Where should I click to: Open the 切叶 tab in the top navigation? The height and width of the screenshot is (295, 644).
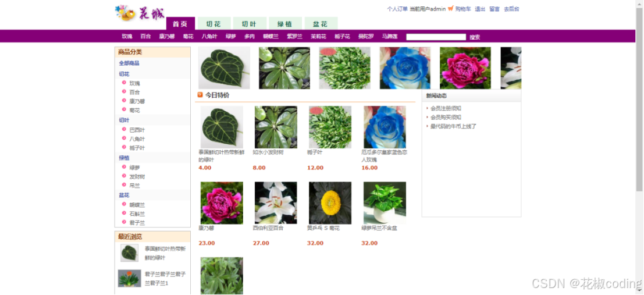click(x=250, y=23)
